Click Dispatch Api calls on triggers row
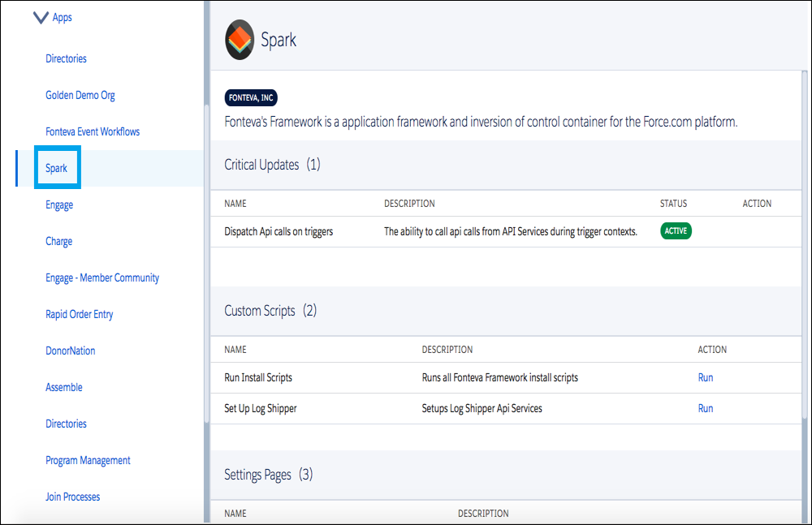812x525 pixels. (x=279, y=231)
